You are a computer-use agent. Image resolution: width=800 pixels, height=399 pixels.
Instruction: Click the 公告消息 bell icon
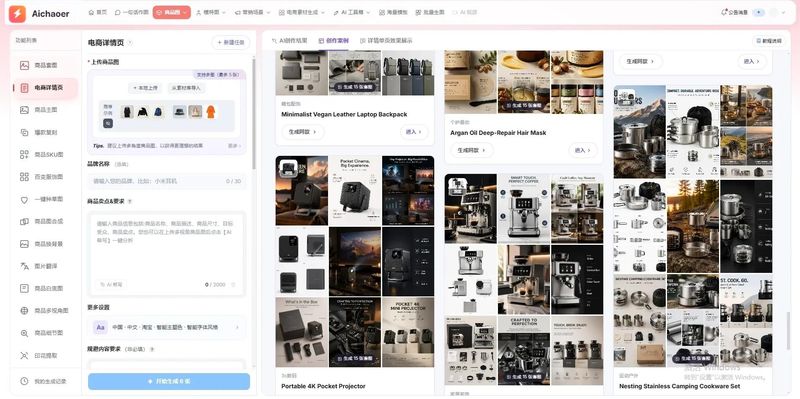click(724, 12)
